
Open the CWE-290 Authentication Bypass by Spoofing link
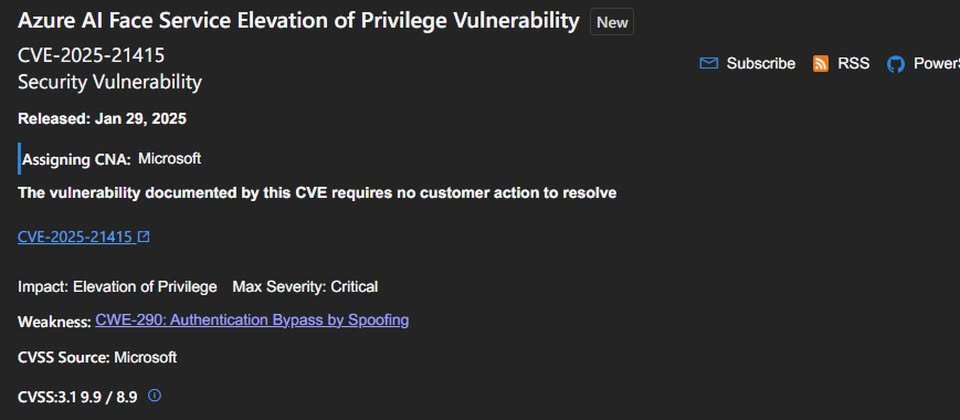click(x=252, y=320)
